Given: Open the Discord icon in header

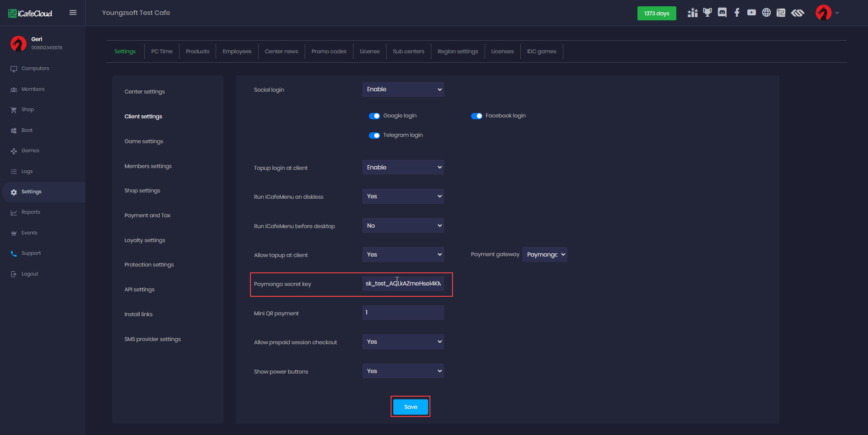Looking at the screenshot, I should pyautogui.click(x=722, y=13).
